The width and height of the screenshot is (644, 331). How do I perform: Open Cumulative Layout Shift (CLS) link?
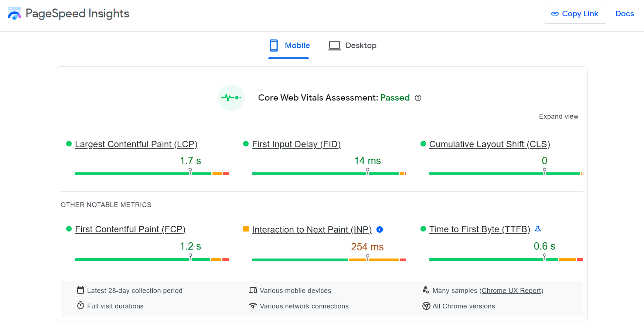(490, 144)
